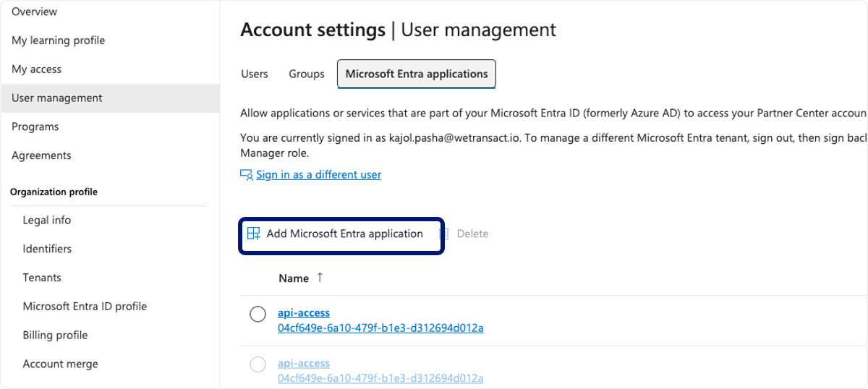
Task: Click first api-access application ID link
Action: 380,328
